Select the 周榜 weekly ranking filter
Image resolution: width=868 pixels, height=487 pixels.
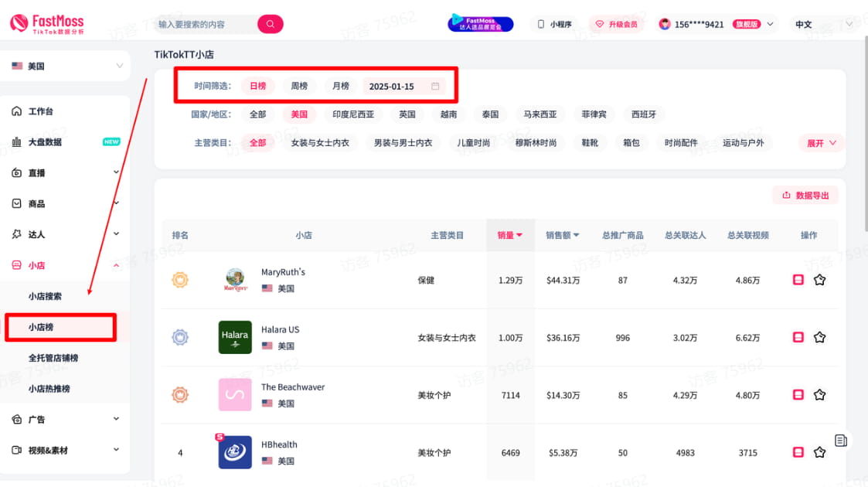click(299, 86)
